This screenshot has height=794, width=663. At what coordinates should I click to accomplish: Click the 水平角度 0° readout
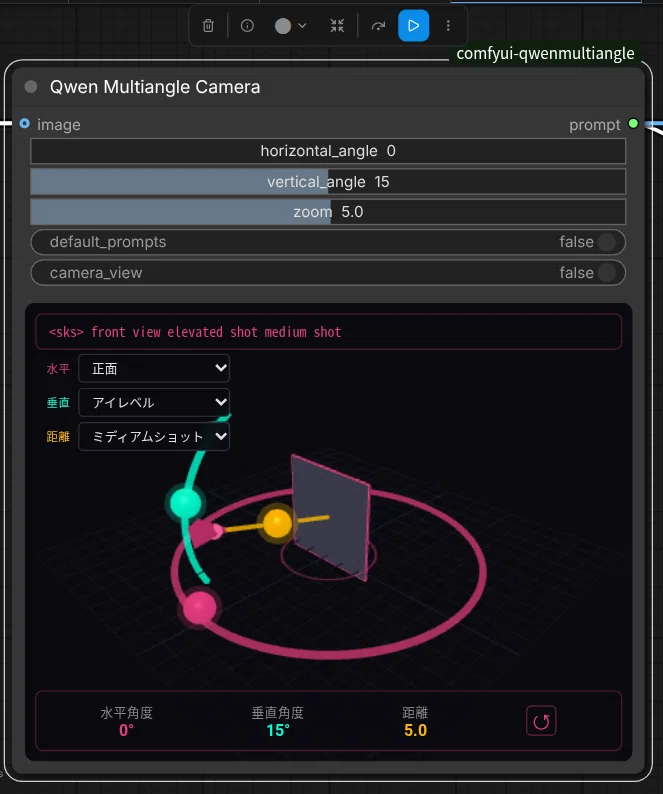click(x=127, y=721)
